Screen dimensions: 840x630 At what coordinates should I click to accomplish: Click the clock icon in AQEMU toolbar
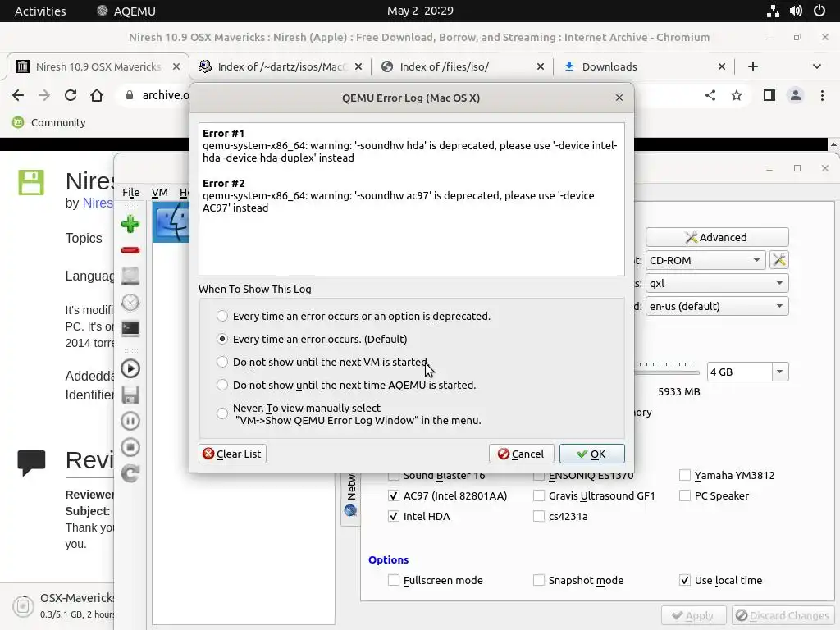(130, 303)
